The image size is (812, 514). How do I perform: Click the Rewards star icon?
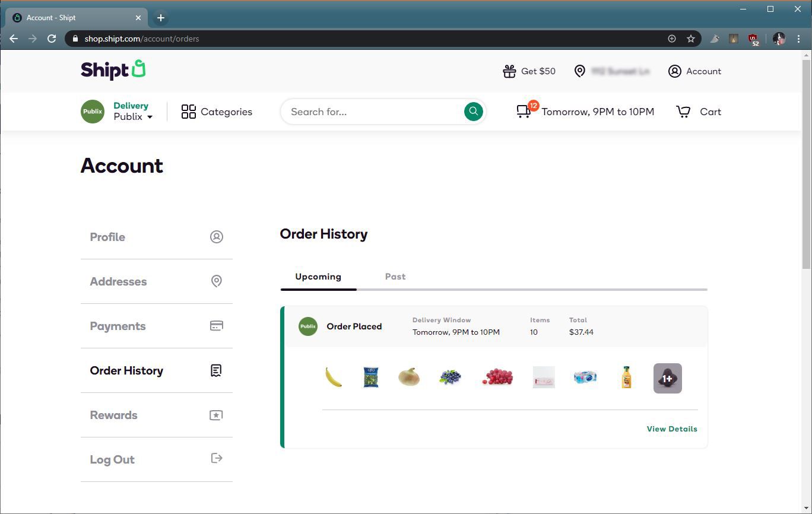click(217, 415)
